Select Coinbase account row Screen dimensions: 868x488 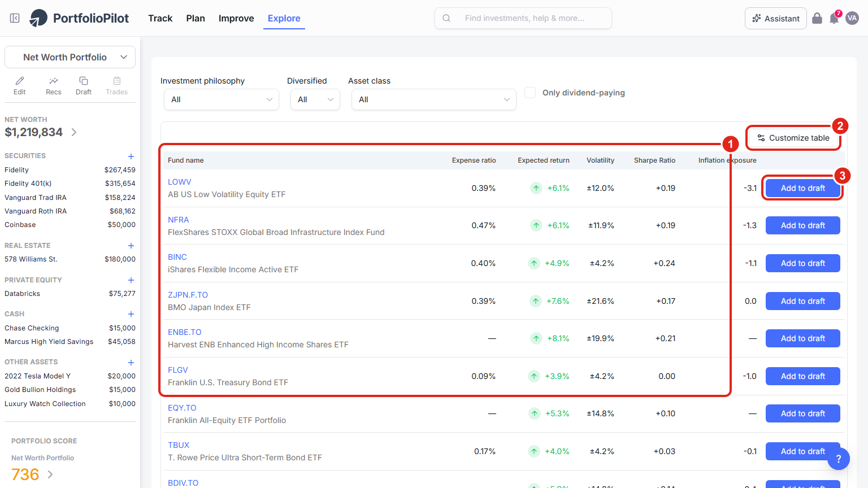pyautogui.click(x=70, y=225)
